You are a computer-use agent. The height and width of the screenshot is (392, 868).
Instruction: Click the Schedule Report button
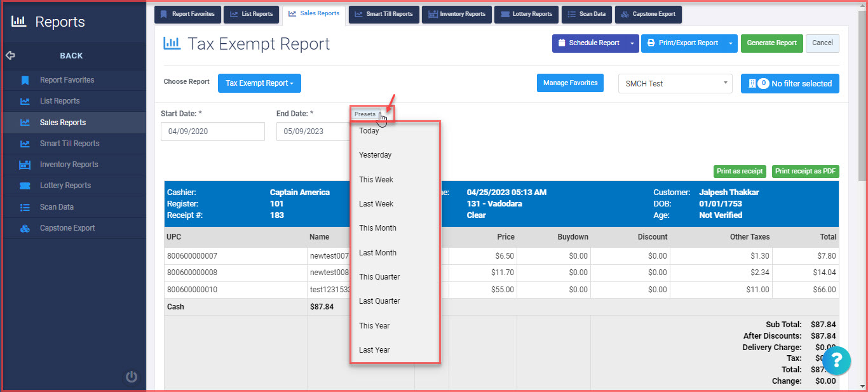pyautogui.click(x=589, y=43)
